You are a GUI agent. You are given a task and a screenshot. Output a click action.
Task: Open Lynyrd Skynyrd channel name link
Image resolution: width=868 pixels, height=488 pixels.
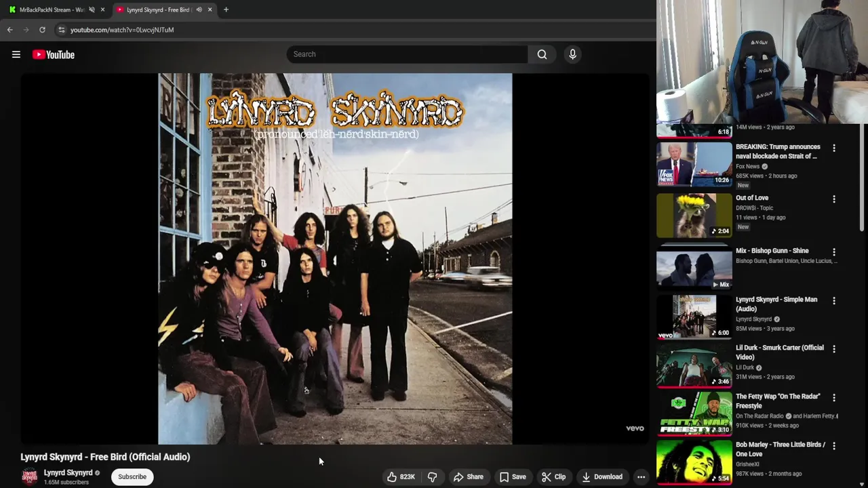pyautogui.click(x=68, y=473)
